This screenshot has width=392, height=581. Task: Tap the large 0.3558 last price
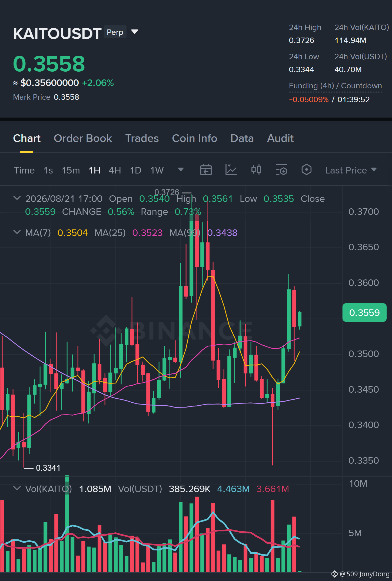49,64
